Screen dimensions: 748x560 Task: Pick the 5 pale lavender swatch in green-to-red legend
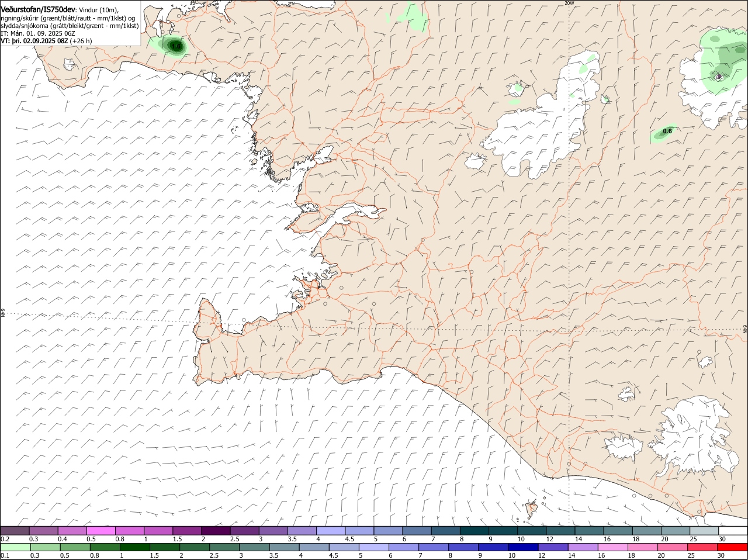pyautogui.click(x=373, y=547)
